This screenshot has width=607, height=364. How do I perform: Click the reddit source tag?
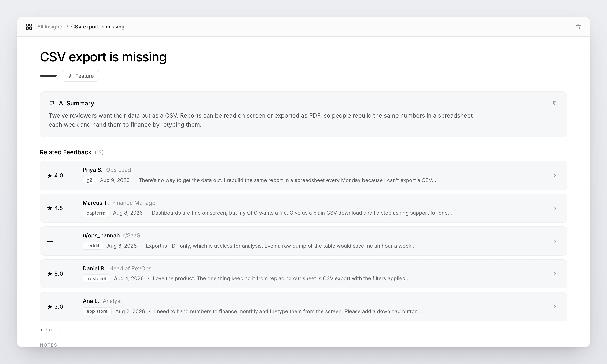(93, 246)
